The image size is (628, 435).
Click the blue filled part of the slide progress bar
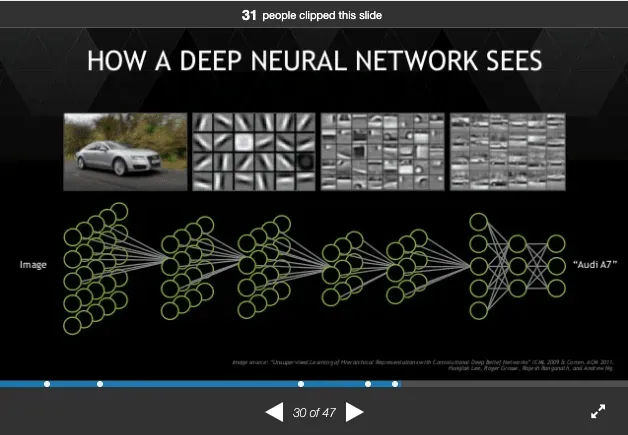[200, 384]
